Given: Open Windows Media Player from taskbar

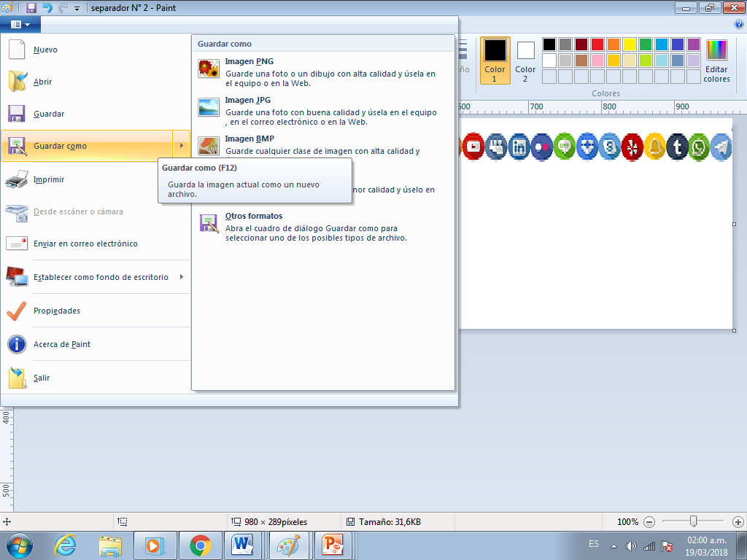Looking at the screenshot, I should coord(155,545).
